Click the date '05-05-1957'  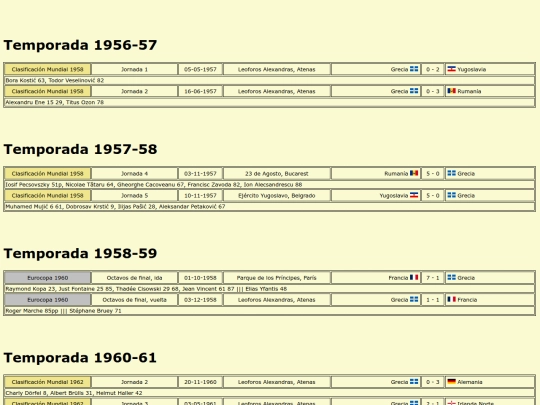200,69
